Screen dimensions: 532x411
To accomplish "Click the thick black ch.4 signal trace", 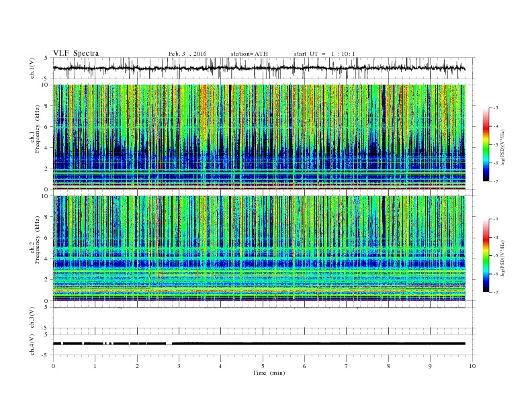I will (x=259, y=344).
